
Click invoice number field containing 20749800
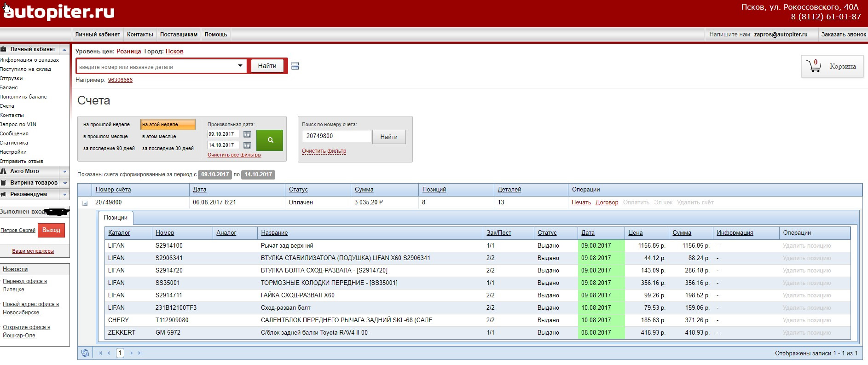coord(336,136)
